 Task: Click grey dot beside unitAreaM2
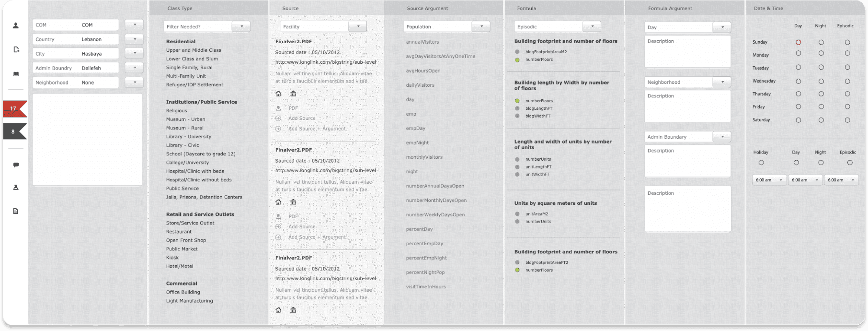[517, 214]
